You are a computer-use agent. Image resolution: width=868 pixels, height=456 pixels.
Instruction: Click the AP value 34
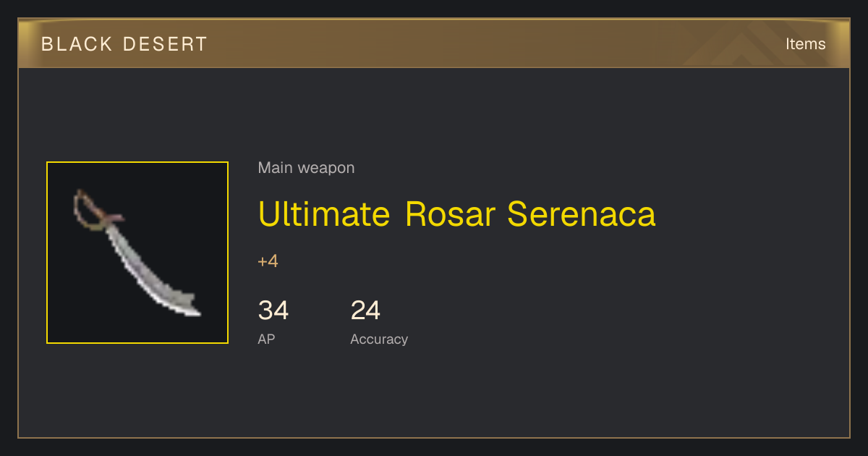point(273,311)
